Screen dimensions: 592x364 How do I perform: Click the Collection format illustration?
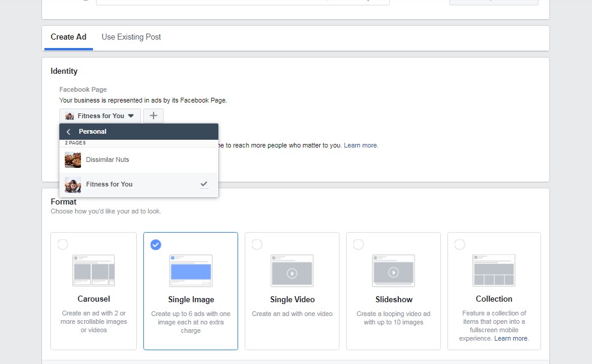[x=494, y=270]
